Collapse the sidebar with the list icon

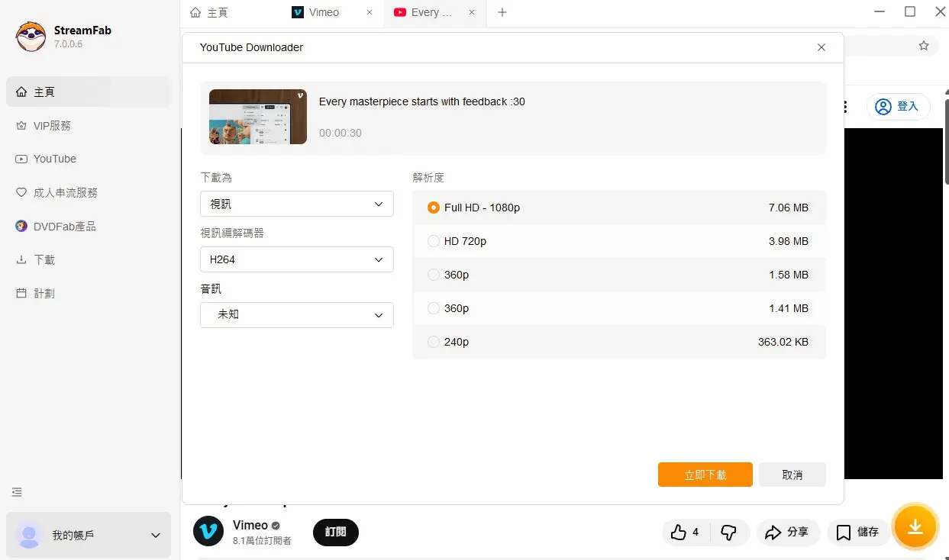(x=17, y=492)
